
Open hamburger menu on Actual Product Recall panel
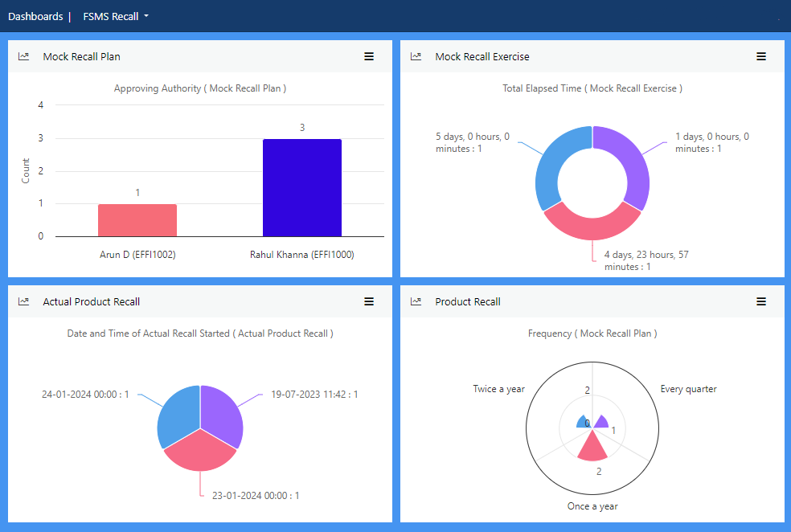(x=369, y=301)
